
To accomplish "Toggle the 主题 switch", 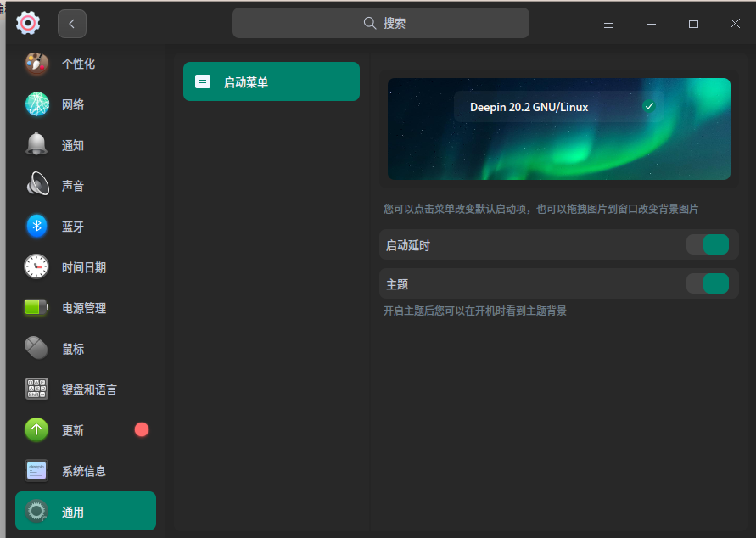I will coord(708,283).
